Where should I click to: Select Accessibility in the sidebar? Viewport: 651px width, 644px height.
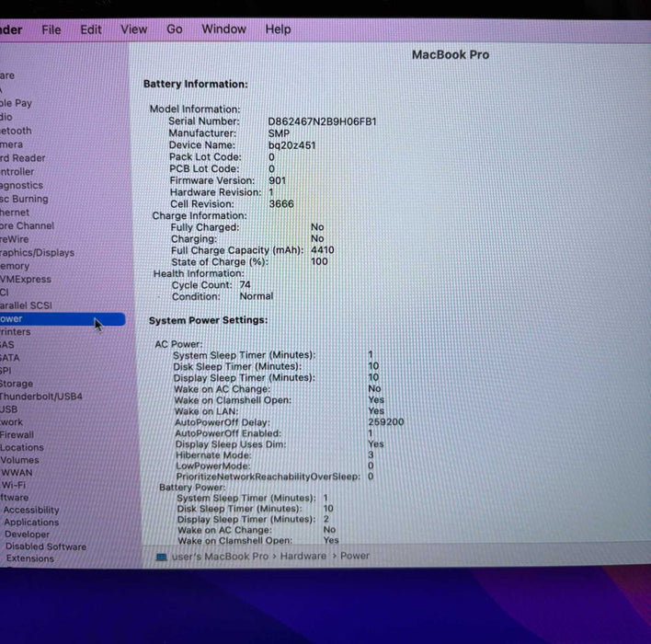click(31, 510)
